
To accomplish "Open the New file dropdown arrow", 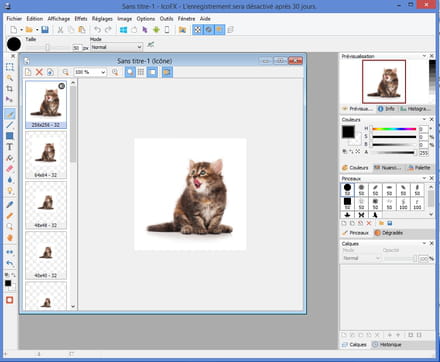I will point(21,30).
